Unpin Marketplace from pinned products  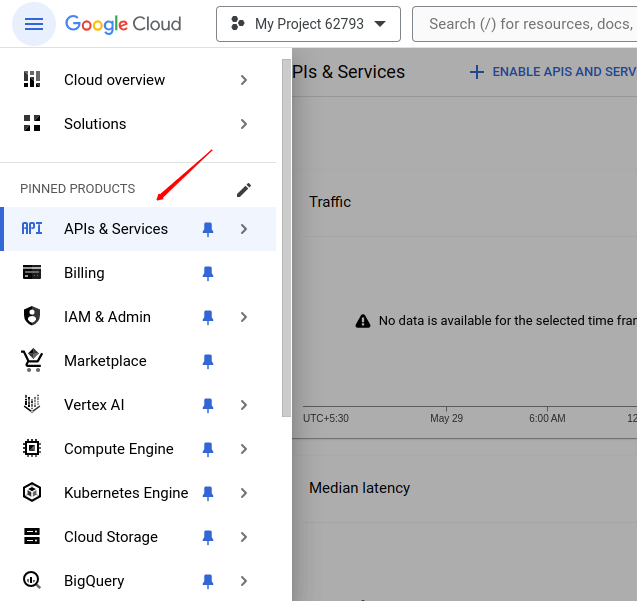[208, 361]
